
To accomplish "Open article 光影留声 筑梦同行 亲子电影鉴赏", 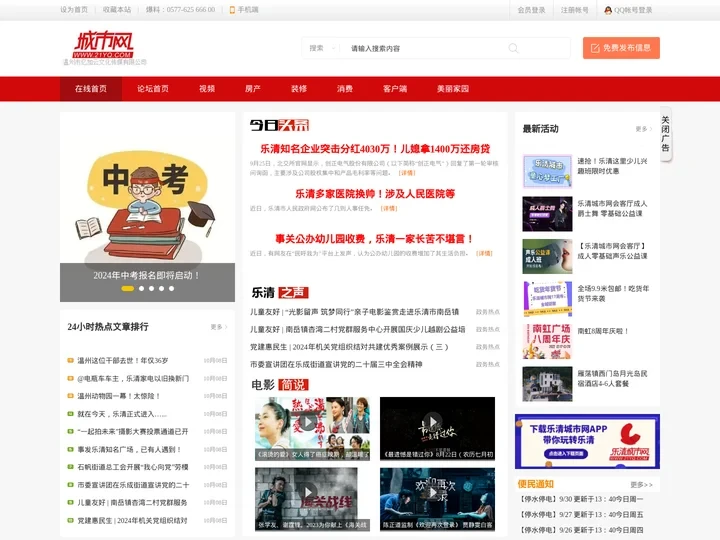I will [354, 312].
